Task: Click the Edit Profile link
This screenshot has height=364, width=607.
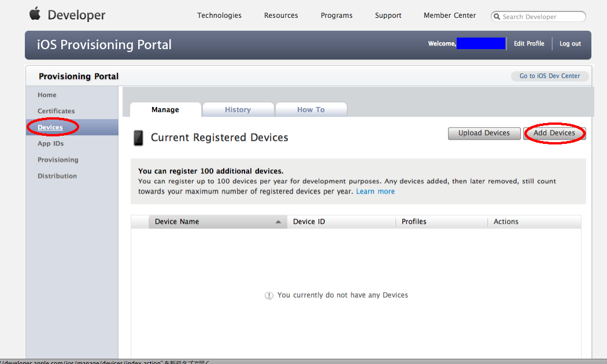Action: coord(529,44)
